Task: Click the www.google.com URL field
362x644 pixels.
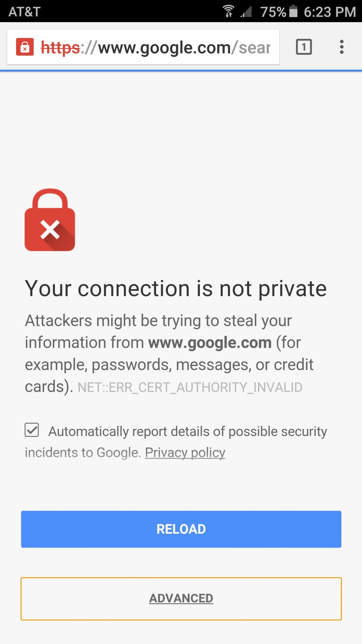Action: (143, 47)
